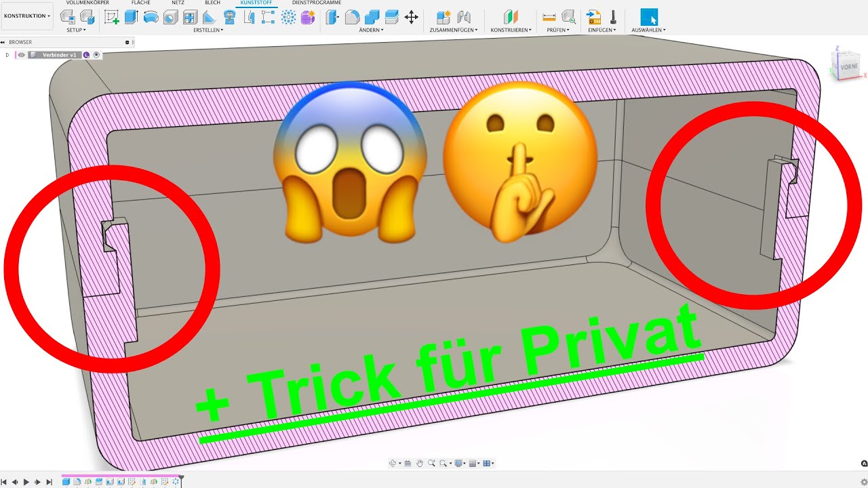Open the PRÜFEN dropdown menu
Image resolution: width=868 pixels, height=488 pixels.
click(x=559, y=30)
